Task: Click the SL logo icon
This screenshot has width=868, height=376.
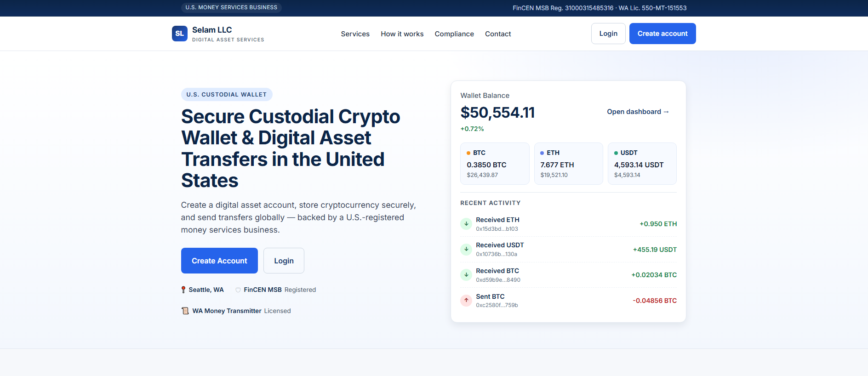Action: (180, 34)
